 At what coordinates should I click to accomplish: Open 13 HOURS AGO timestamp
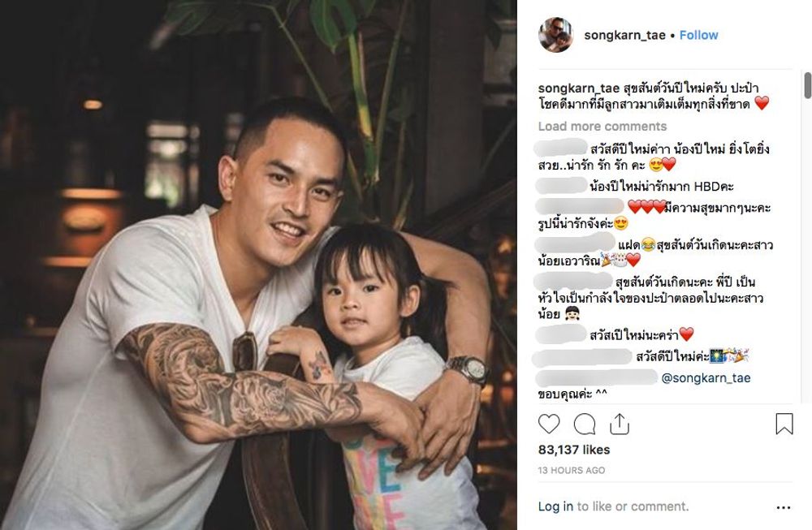[571, 470]
